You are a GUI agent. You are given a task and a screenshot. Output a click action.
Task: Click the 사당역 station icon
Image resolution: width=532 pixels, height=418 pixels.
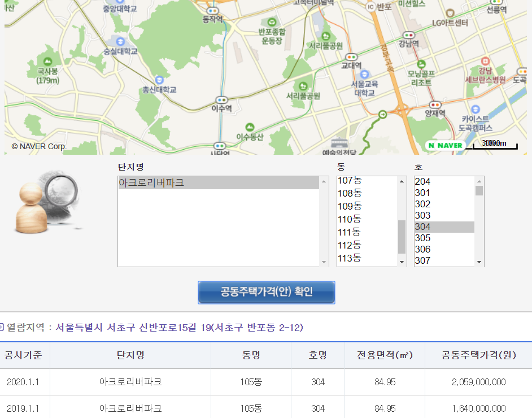click(220, 146)
